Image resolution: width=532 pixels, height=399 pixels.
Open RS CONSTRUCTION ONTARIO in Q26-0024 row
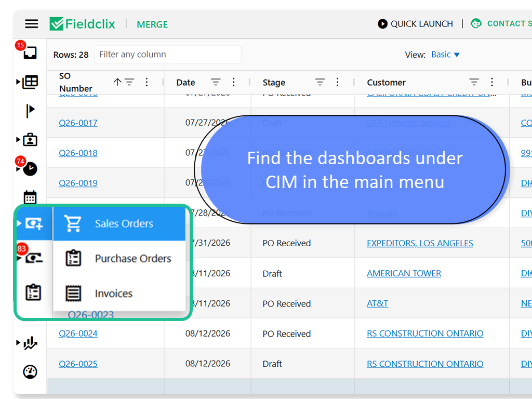click(x=425, y=334)
